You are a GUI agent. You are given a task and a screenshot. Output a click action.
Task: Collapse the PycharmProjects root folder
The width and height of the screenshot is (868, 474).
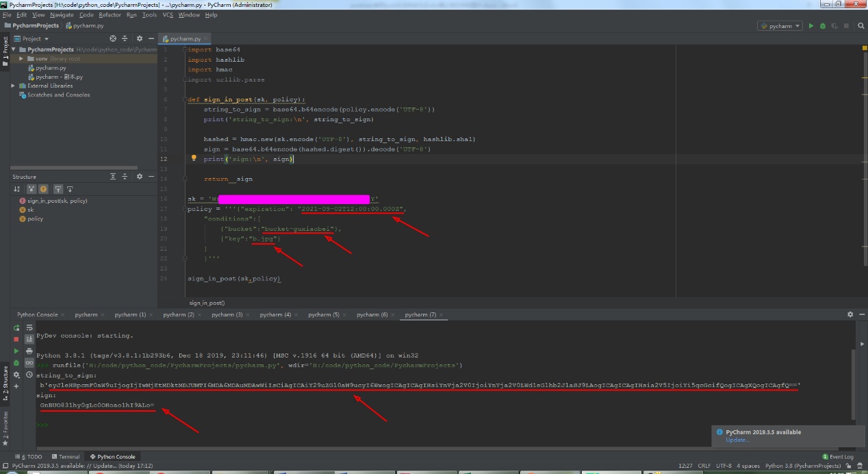(14, 49)
